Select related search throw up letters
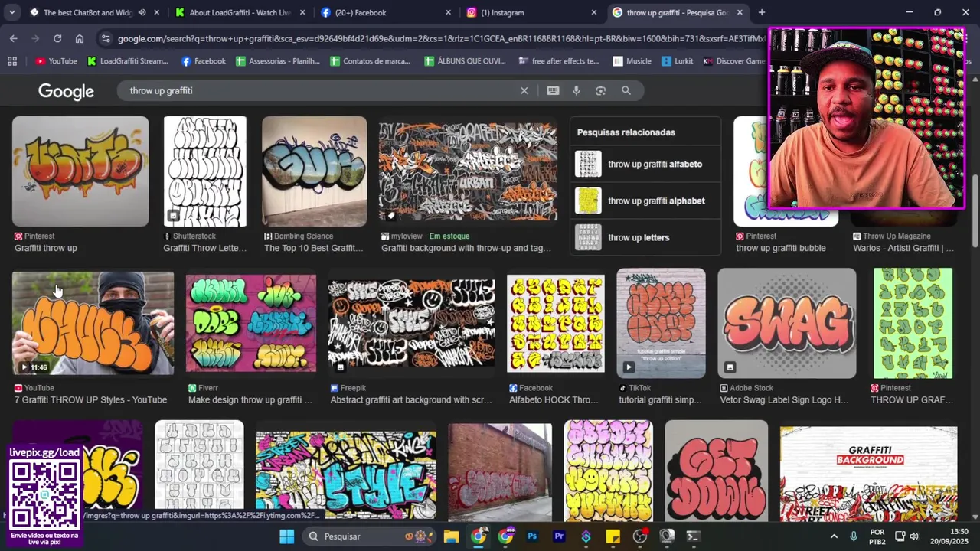This screenshot has width=980, height=551. click(x=645, y=237)
